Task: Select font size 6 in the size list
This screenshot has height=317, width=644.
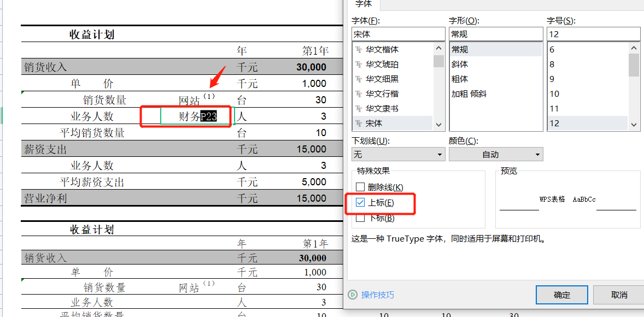Action: click(552, 50)
